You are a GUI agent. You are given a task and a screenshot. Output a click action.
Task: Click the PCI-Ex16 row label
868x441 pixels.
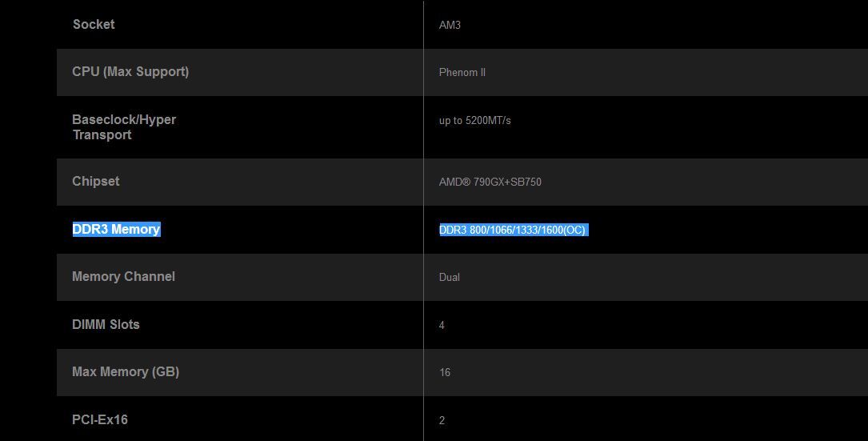pyautogui.click(x=100, y=419)
